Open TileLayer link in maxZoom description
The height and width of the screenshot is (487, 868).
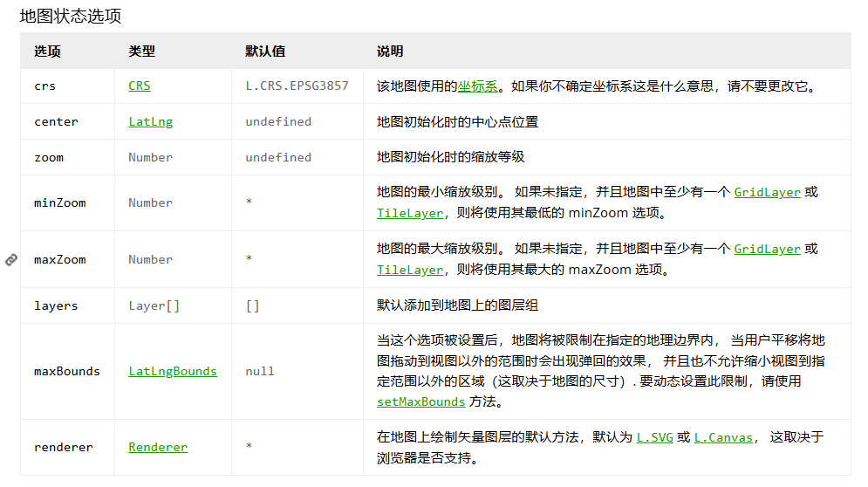(x=410, y=270)
